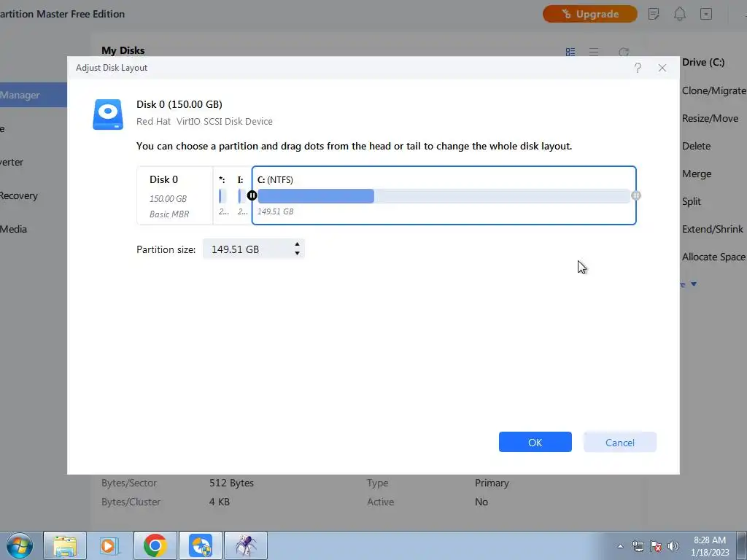
Task: Open partition manager app in taskbar
Action: (x=200, y=545)
